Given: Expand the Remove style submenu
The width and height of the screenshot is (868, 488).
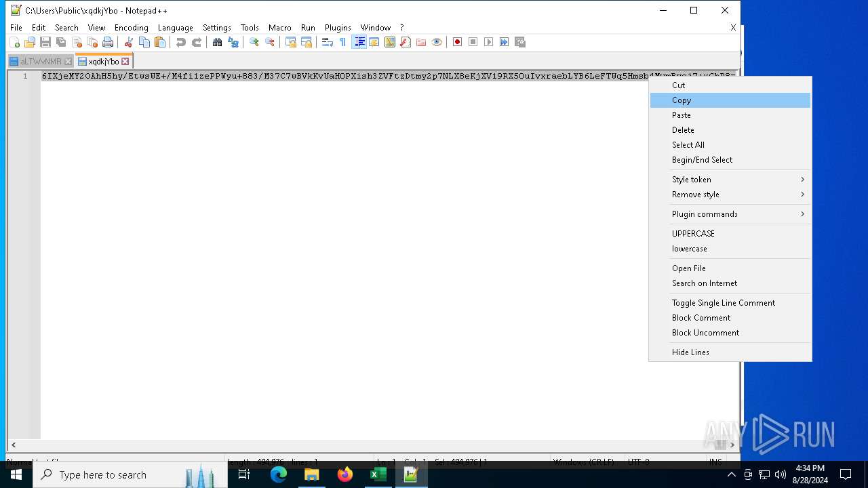Looking at the screenshot, I should (x=730, y=195).
